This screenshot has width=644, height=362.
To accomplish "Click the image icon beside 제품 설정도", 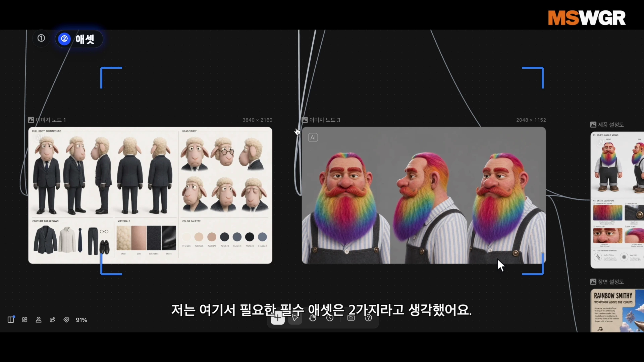I will [593, 125].
